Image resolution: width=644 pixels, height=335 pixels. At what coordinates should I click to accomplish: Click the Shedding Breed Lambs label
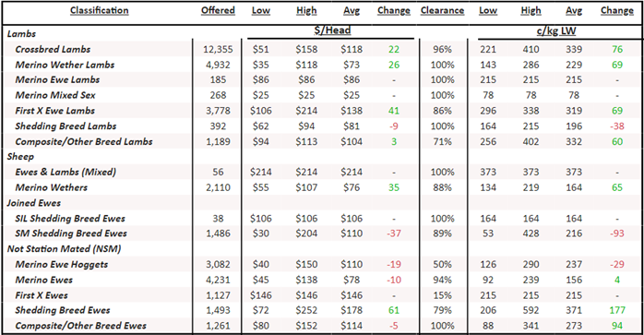(66, 126)
